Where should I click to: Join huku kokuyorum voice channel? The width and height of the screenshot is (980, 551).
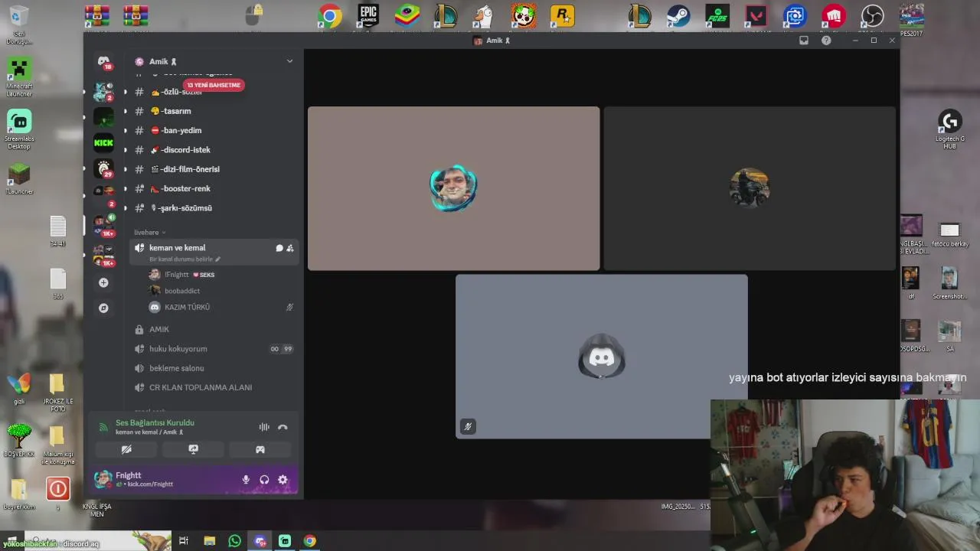point(214,349)
